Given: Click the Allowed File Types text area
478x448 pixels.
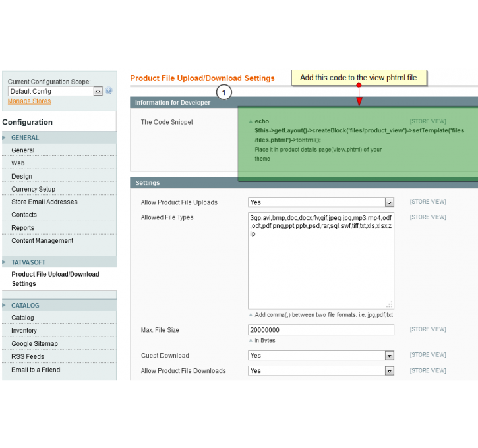Looking at the screenshot, I should click(321, 261).
